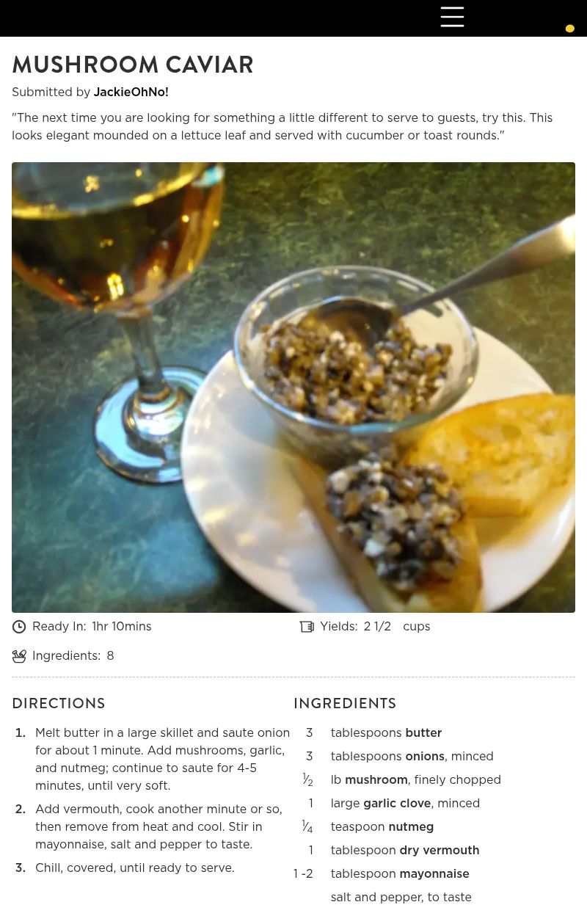
Task: Open the nutmeg ingredient link
Action: point(411,827)
